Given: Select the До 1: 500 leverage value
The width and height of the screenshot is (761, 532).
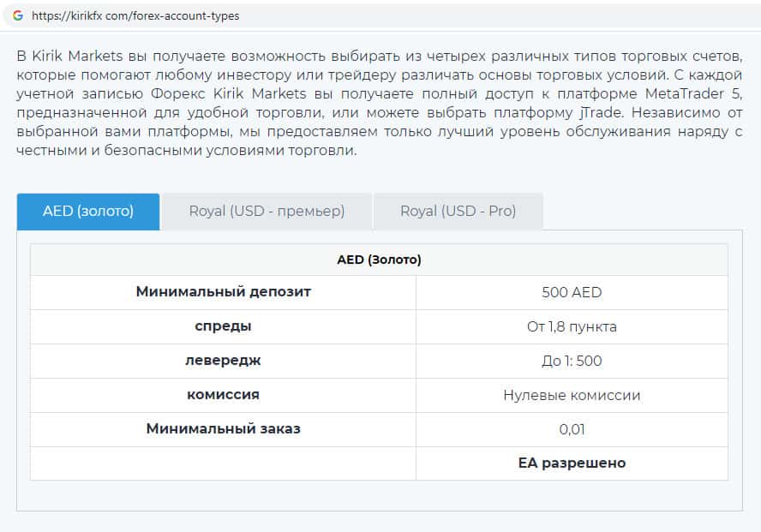Looking at the screenshot, I should point(572,361).
